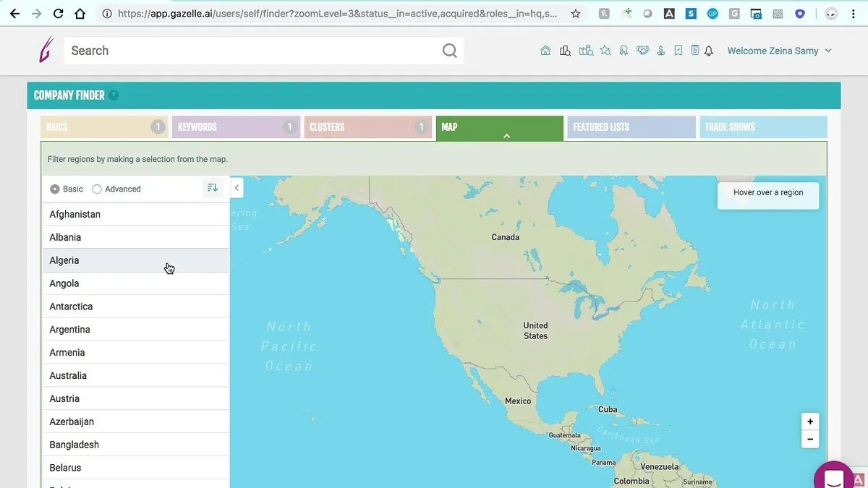Click the browser home button
Viewport: 868px width, 488px height.
(80, 13)
